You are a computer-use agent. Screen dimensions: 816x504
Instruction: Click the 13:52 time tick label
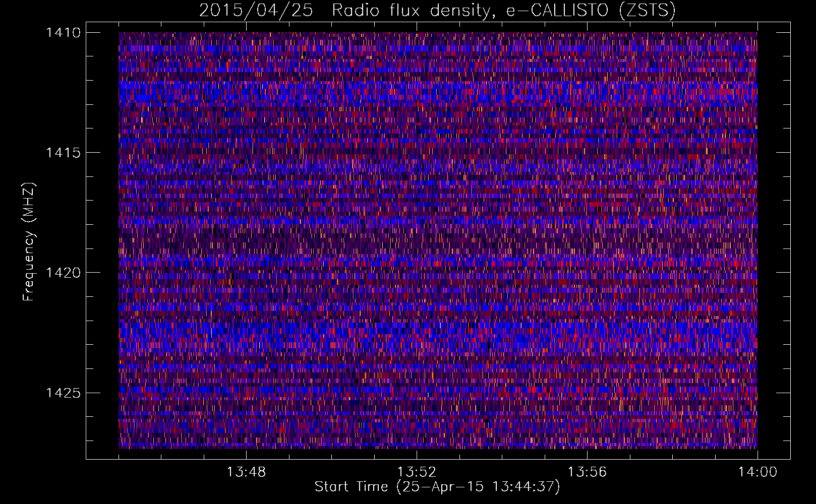pos(417,472)
